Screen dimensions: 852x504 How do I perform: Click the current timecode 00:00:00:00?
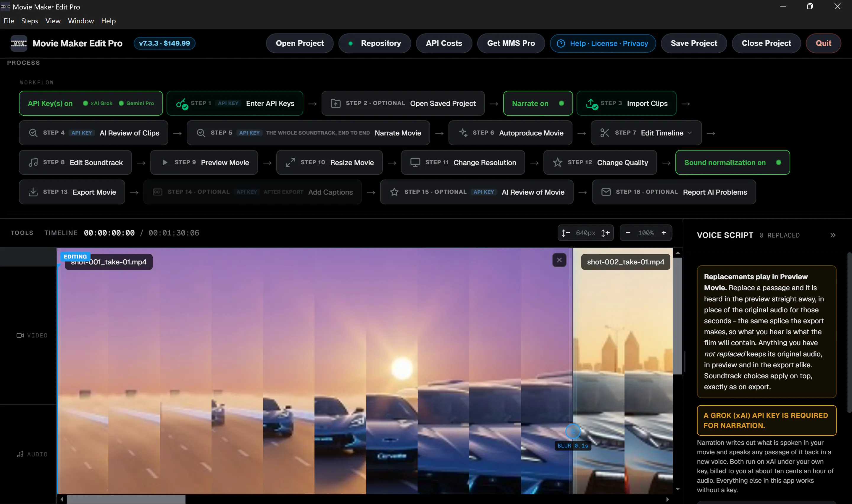[109, 233]
